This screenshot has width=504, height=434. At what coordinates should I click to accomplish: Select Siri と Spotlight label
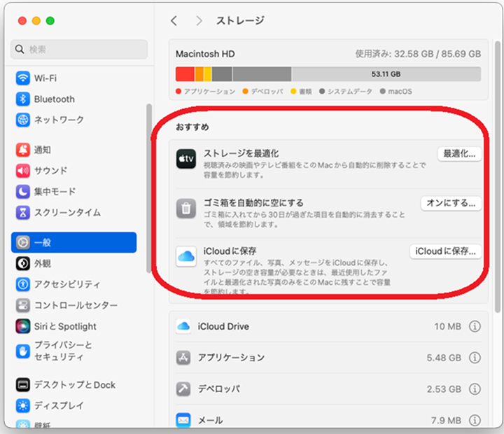click(x=65, y=326)
